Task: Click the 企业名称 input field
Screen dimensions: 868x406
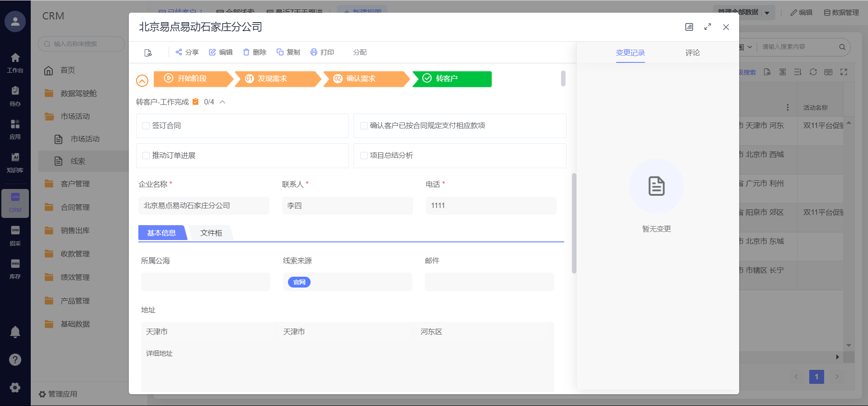Action: tap(203, 206)
